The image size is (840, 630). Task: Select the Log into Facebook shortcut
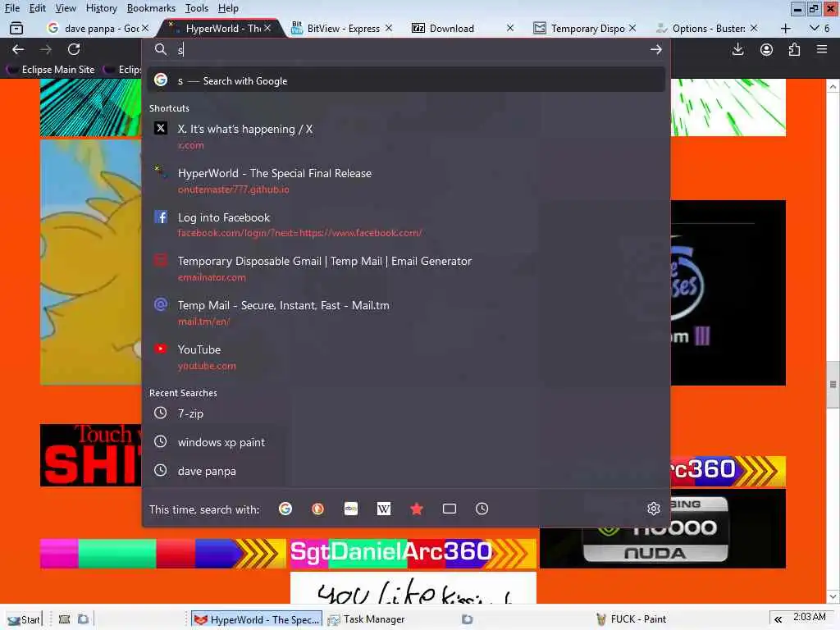click(x=406, y=225)
